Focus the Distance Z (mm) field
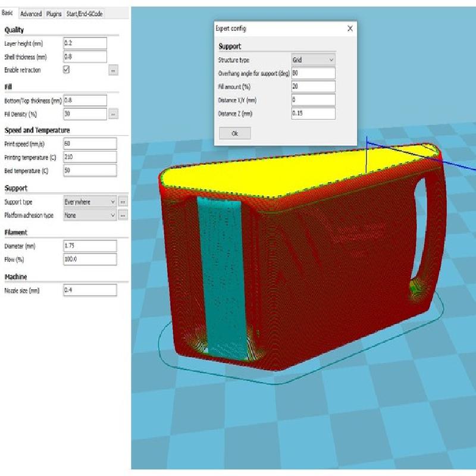This screenshot has width=476, height=476. point(313,112)
